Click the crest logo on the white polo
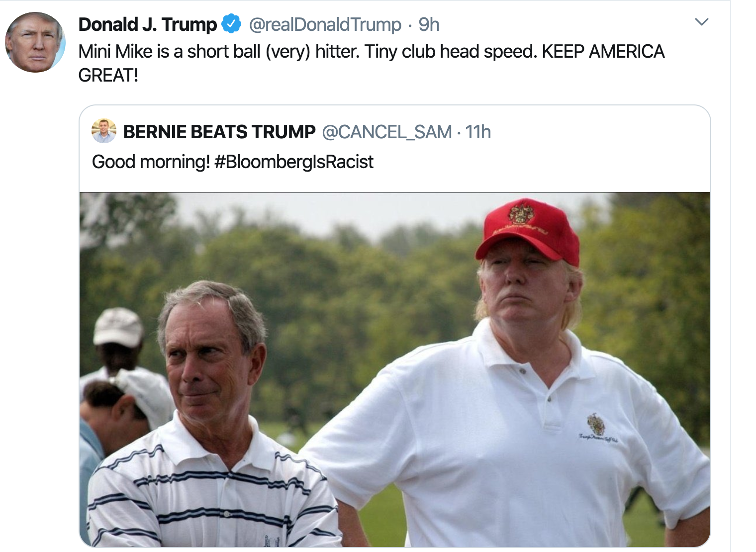The image size is (756, 552). 596,424
